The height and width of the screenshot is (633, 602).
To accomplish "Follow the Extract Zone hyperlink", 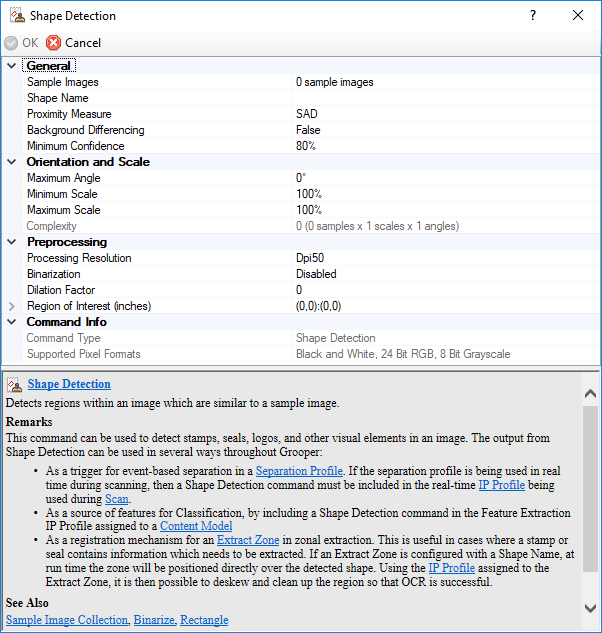I will 248,540.
